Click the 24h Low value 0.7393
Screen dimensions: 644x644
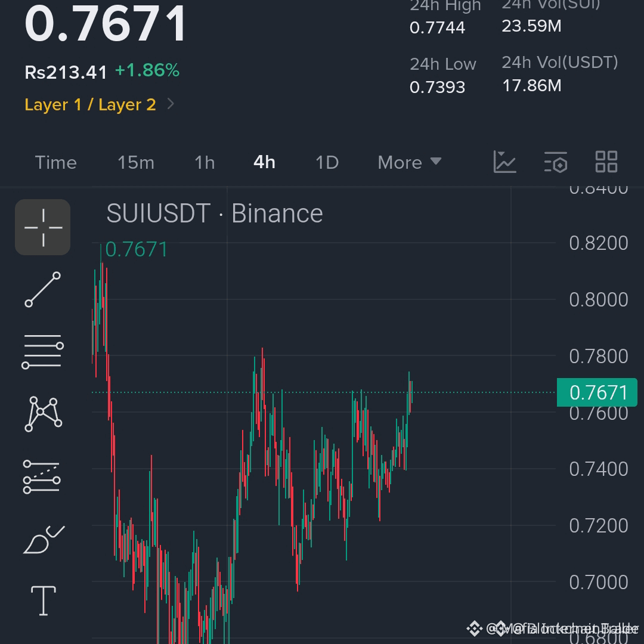pyautogui.click(x=438, y=87)
